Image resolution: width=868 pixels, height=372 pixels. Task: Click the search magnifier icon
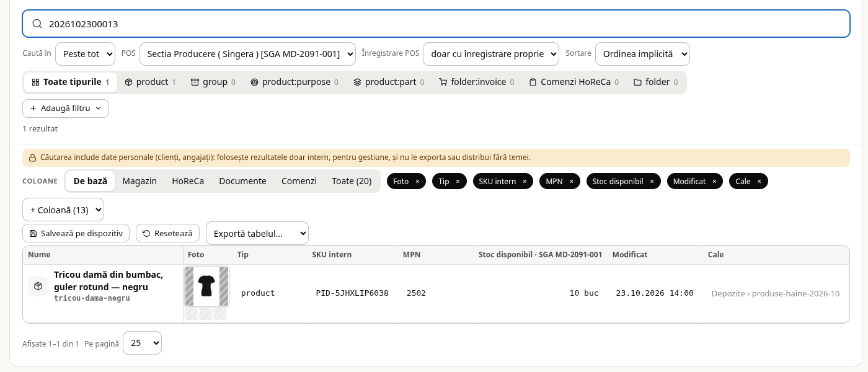click(37, 24)
